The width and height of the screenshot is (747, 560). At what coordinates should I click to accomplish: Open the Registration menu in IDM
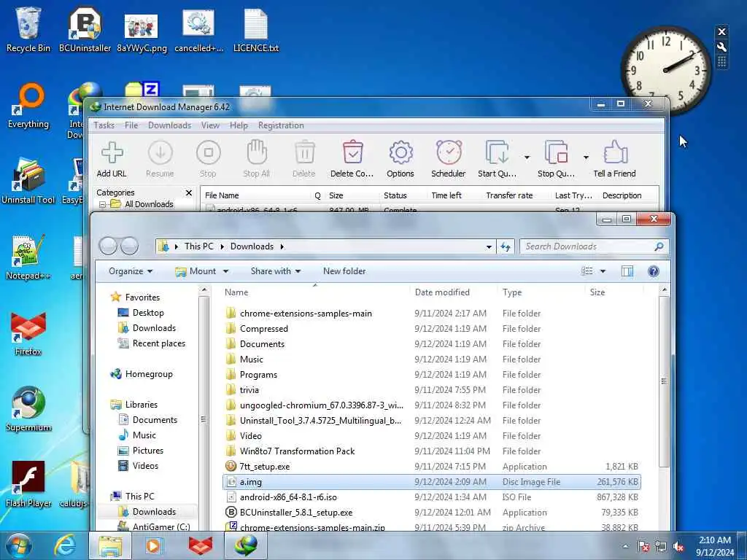pos(281,125)
